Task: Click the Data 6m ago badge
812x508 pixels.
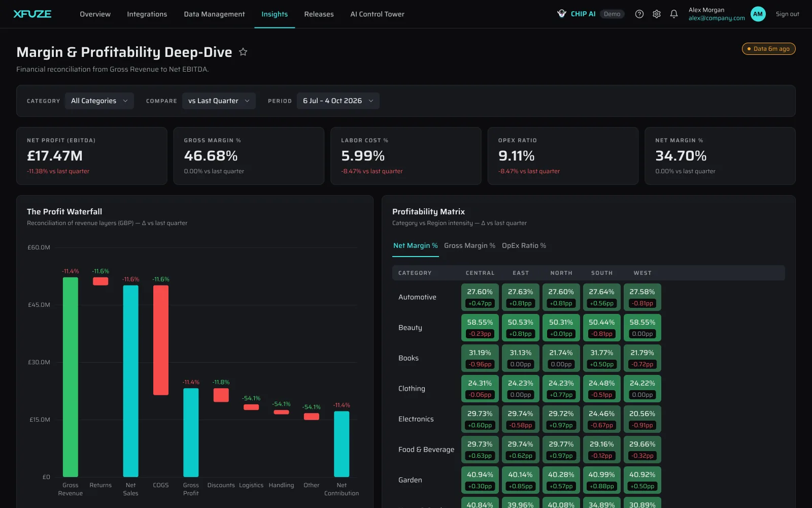Action: (768, 49)
